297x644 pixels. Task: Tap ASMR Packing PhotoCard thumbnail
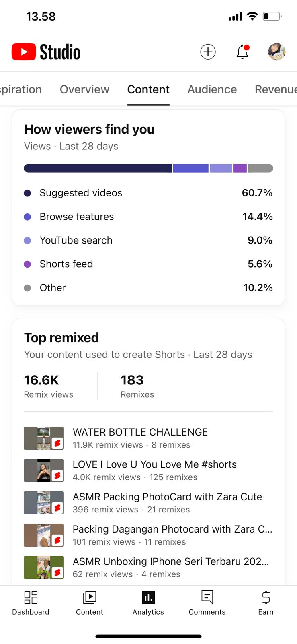44,503
